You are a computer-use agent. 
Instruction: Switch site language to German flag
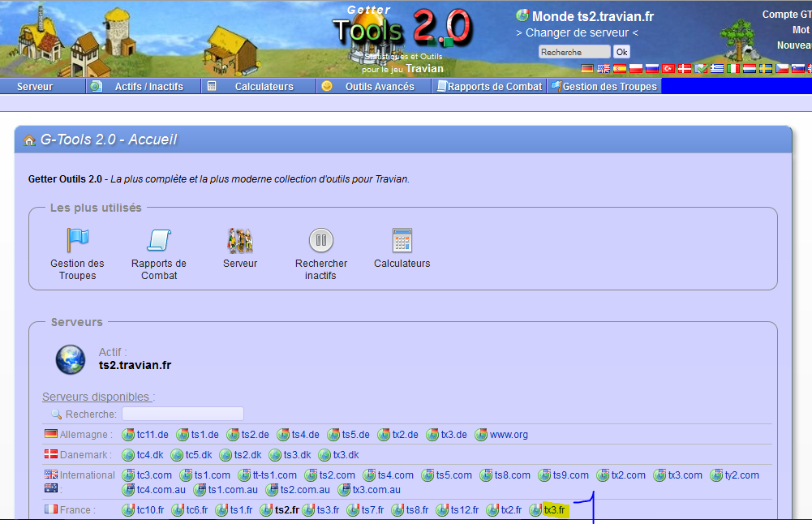point(587,68)
